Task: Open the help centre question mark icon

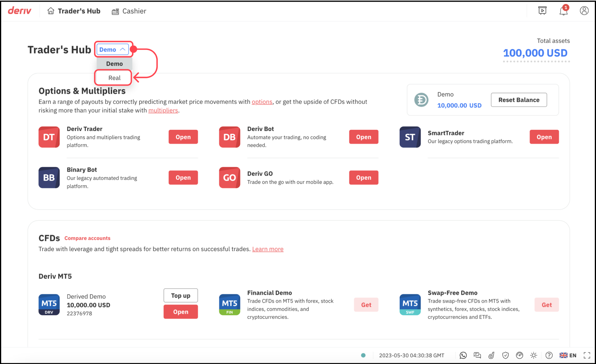Action: [x=549, y=355]
